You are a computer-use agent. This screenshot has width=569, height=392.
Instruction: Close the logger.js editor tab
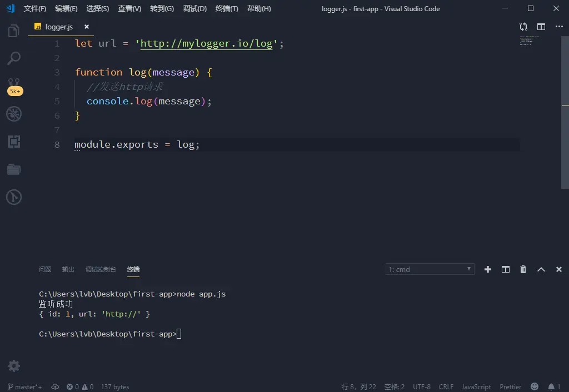tap(86, 27)
